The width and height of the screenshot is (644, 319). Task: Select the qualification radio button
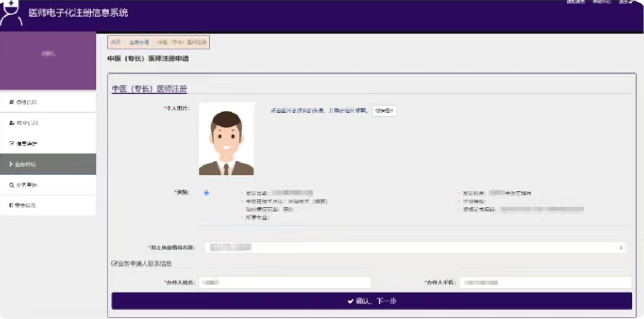206,193
